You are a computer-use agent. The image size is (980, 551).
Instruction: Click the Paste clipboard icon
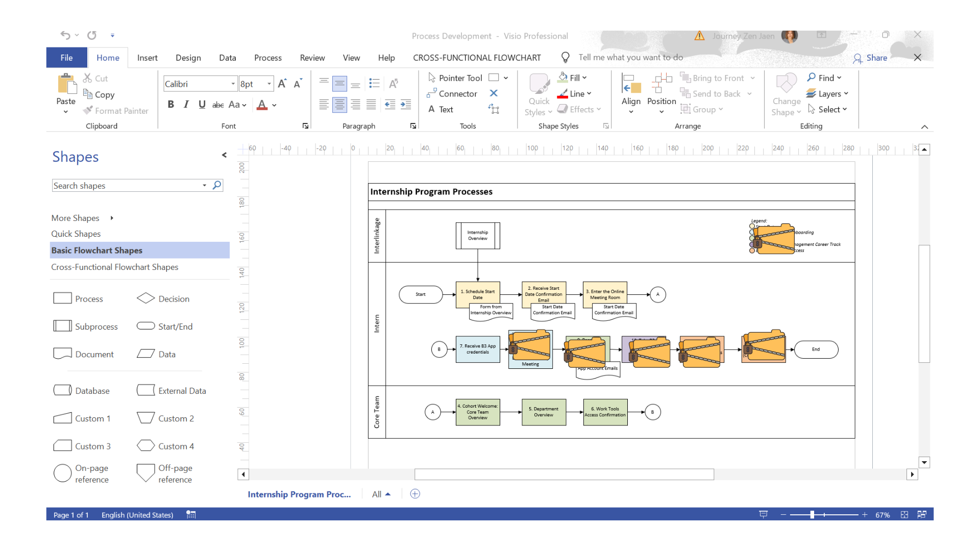65,84
